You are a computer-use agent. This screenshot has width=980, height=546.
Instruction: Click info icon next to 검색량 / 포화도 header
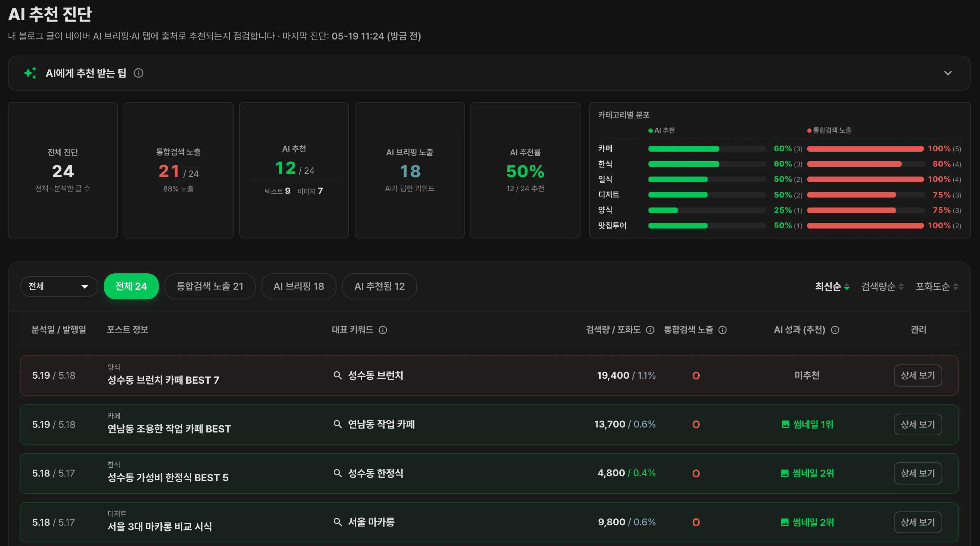pos(650,330)
